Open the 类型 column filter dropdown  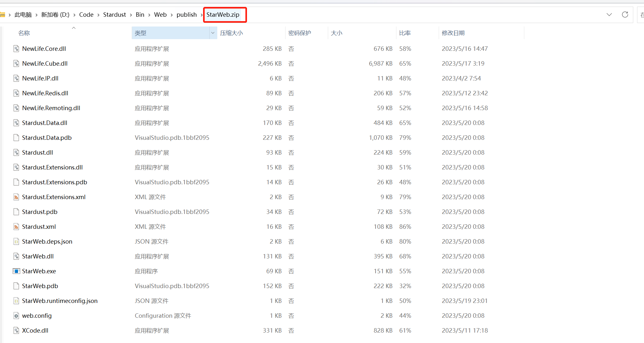click(x=213, y=33)
